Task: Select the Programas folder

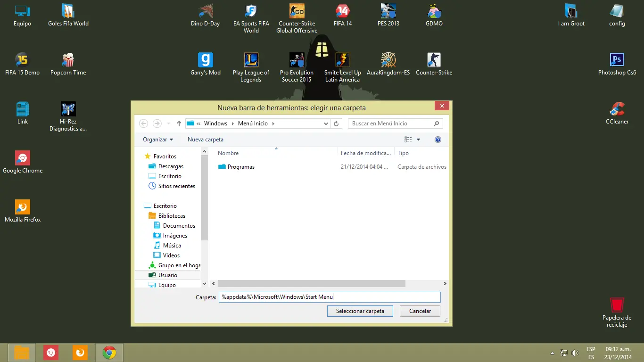Action: [x=237, y=167]
